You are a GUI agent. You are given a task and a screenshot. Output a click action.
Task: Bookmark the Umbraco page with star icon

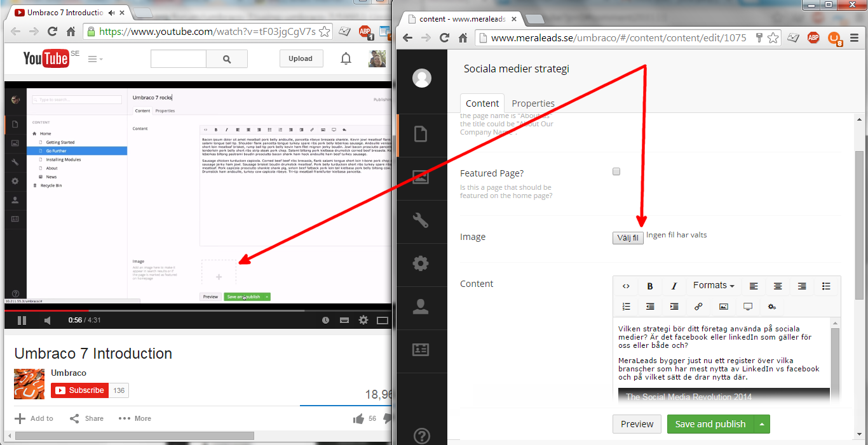click(773, 37)
